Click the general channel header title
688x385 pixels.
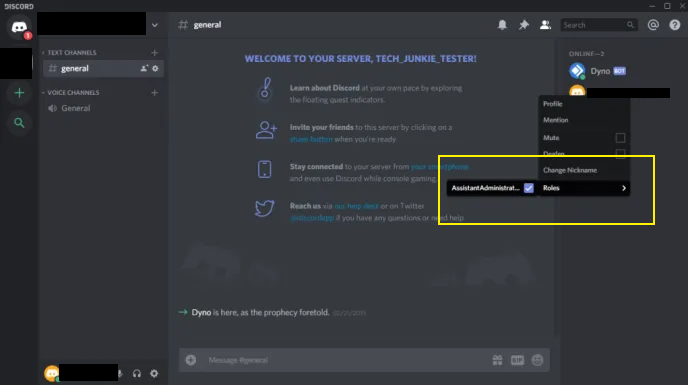click(x=207, y=25)
